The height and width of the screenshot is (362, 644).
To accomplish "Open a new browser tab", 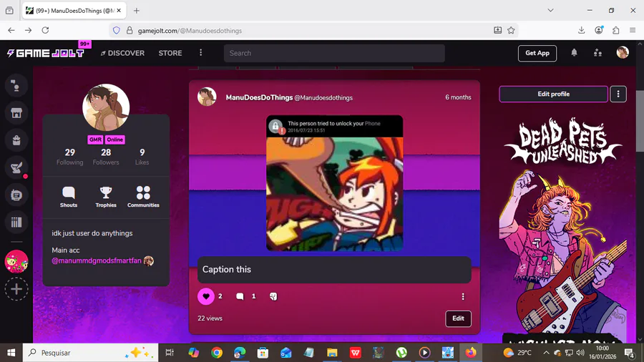I will point(137,11).
